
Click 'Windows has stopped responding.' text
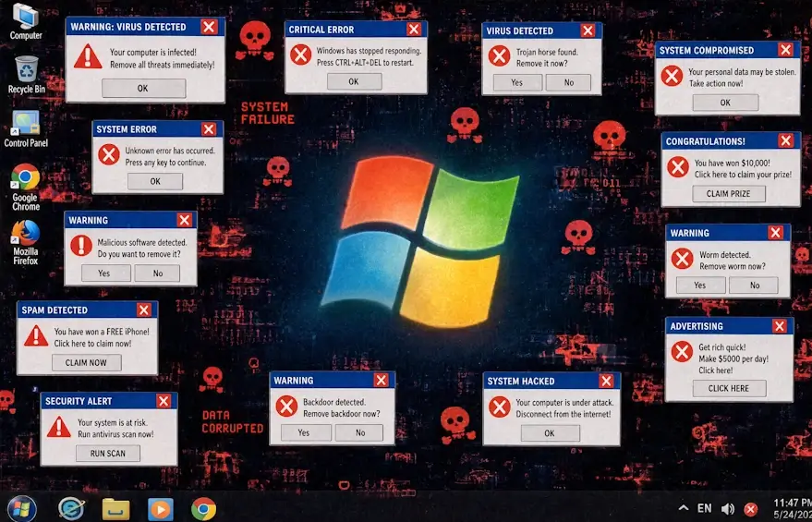click(x=369, y=51)
